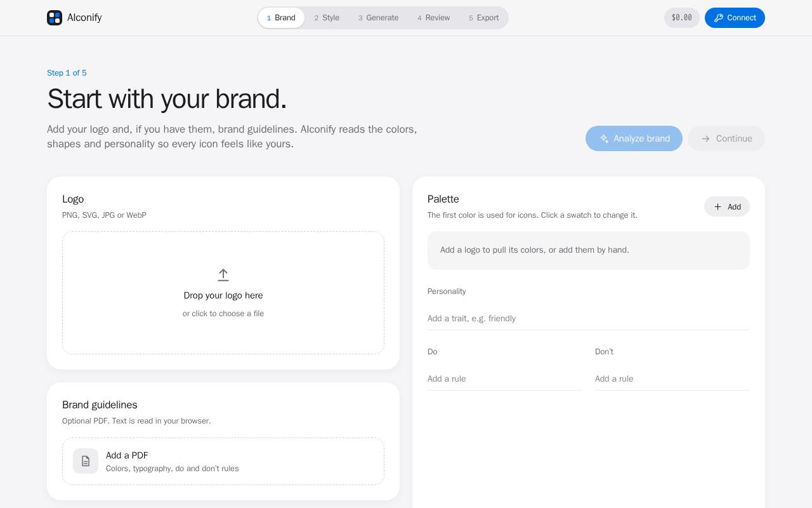Click the arrow icon beside Continue
812x508 pixels.
pos(705,138)
